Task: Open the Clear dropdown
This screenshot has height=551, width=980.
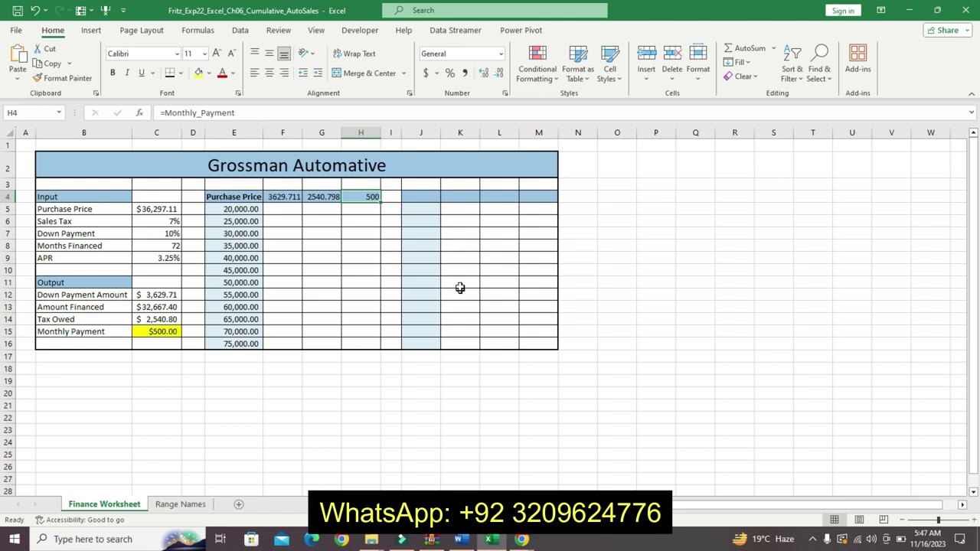Action: 740,76
